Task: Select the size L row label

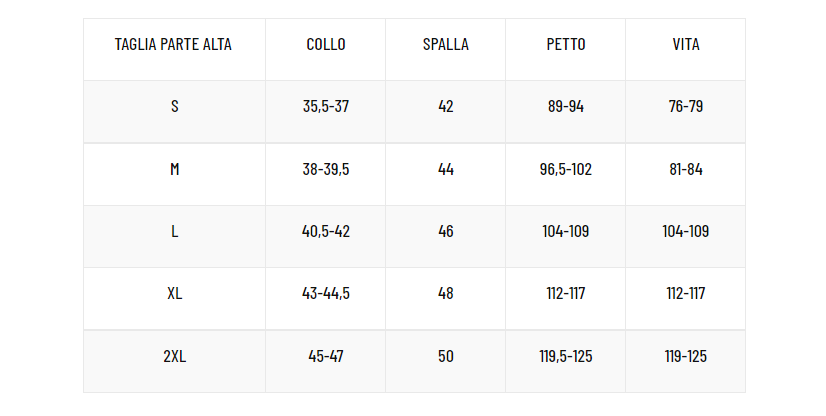Action: pyautogui.click(x=174, y=231)
